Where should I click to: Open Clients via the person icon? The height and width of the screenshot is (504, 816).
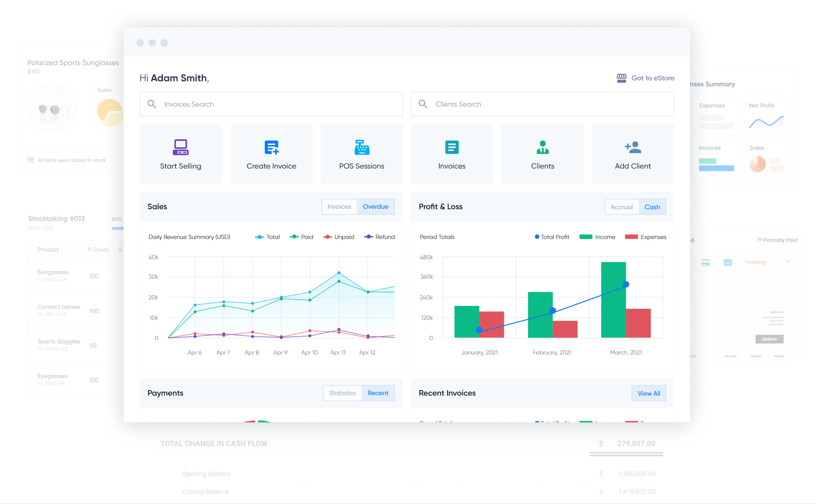coord(542,147)
